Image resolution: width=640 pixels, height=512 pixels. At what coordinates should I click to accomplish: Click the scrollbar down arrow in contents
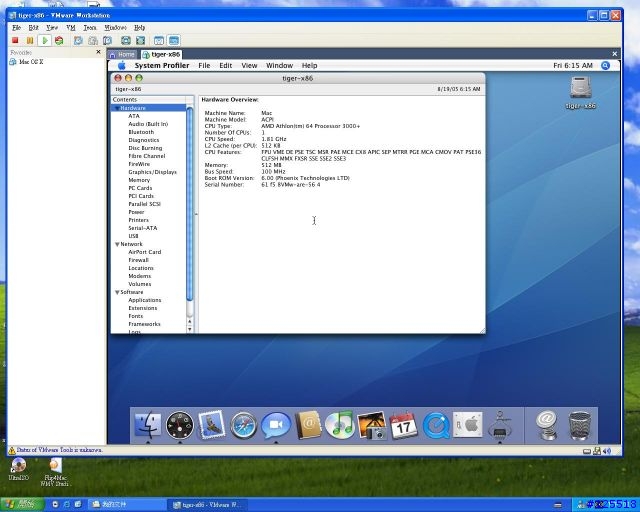[190, 330]
